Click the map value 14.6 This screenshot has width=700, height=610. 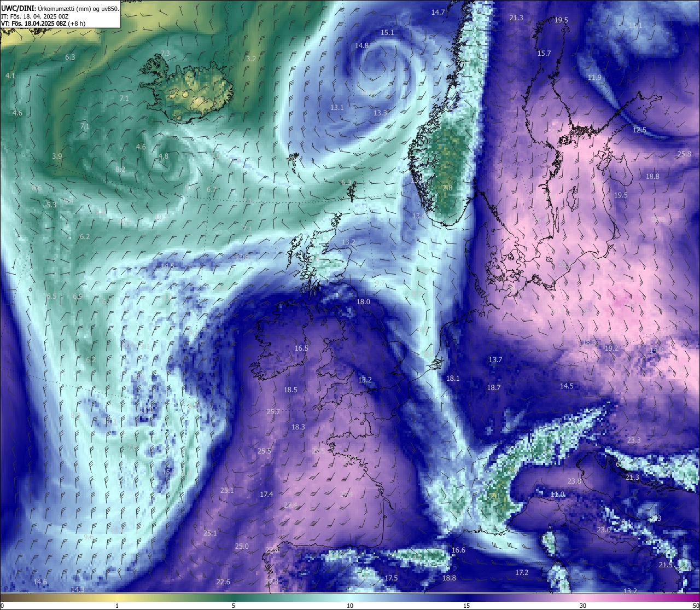tap(40, 582)
